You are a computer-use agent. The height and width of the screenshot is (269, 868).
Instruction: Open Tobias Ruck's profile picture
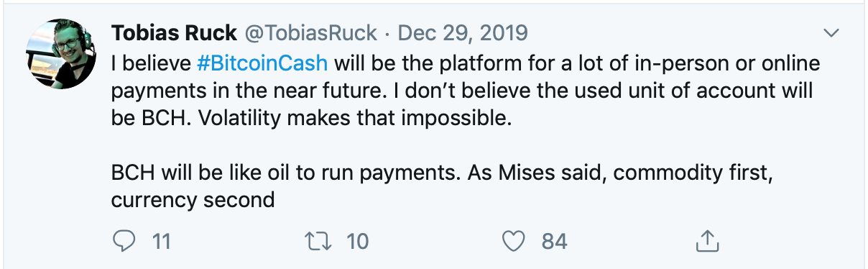pos(61,54)
